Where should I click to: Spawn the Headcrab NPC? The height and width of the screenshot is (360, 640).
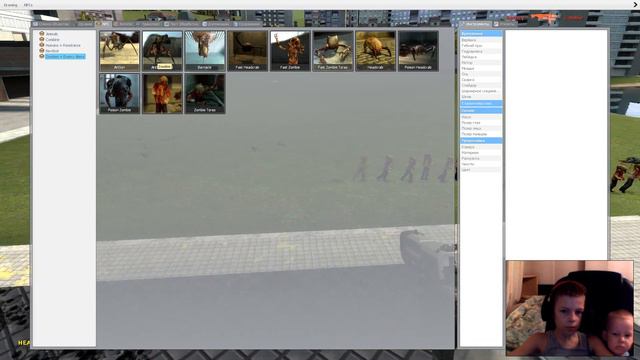[x=375, y=51]
